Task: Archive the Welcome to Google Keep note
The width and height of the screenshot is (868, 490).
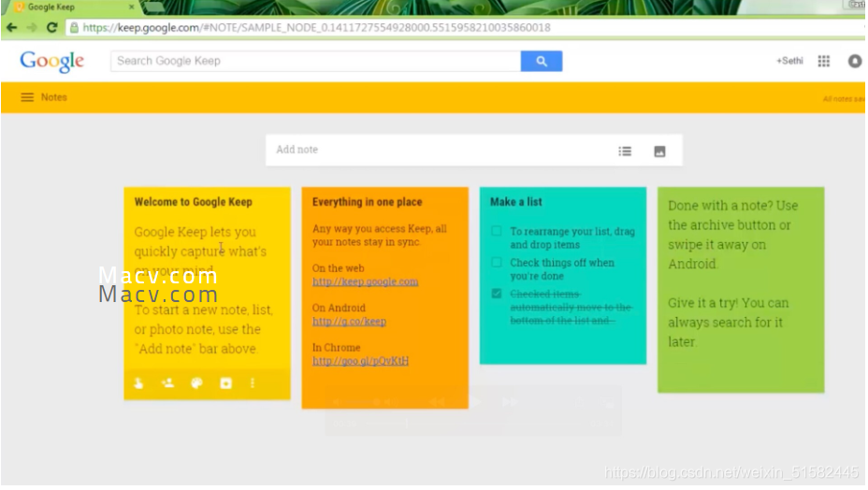Action: [x=225, y=383]
